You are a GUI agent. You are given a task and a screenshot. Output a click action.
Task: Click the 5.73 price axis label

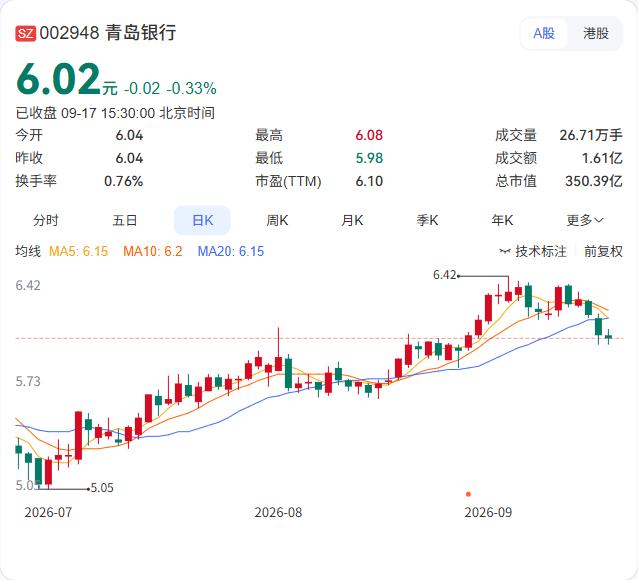click(28, 381)
